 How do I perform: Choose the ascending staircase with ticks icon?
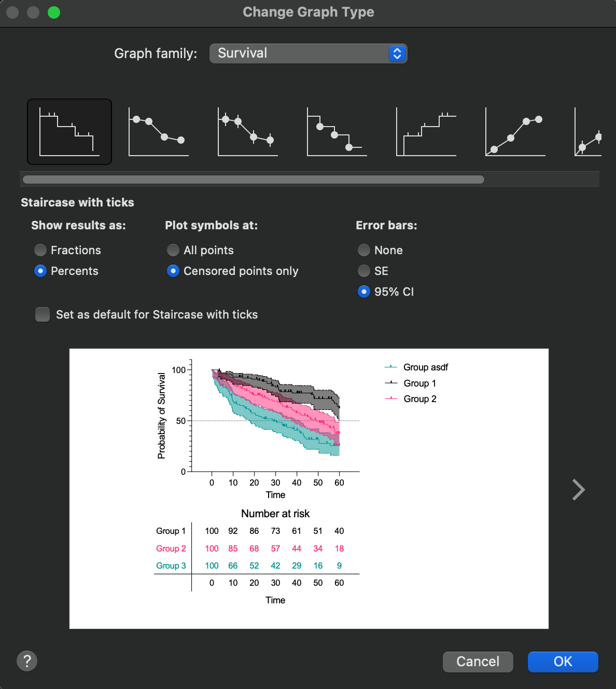426,132
